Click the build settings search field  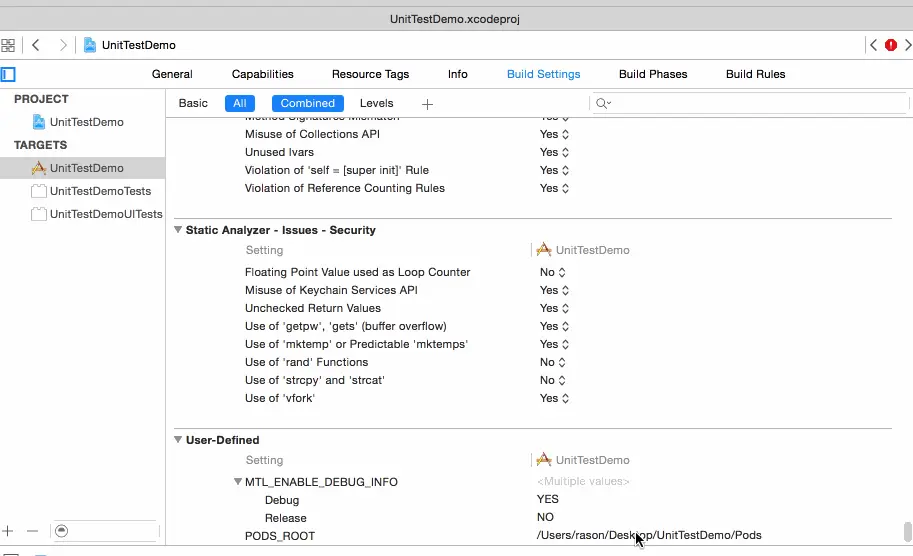pos(748,103)
